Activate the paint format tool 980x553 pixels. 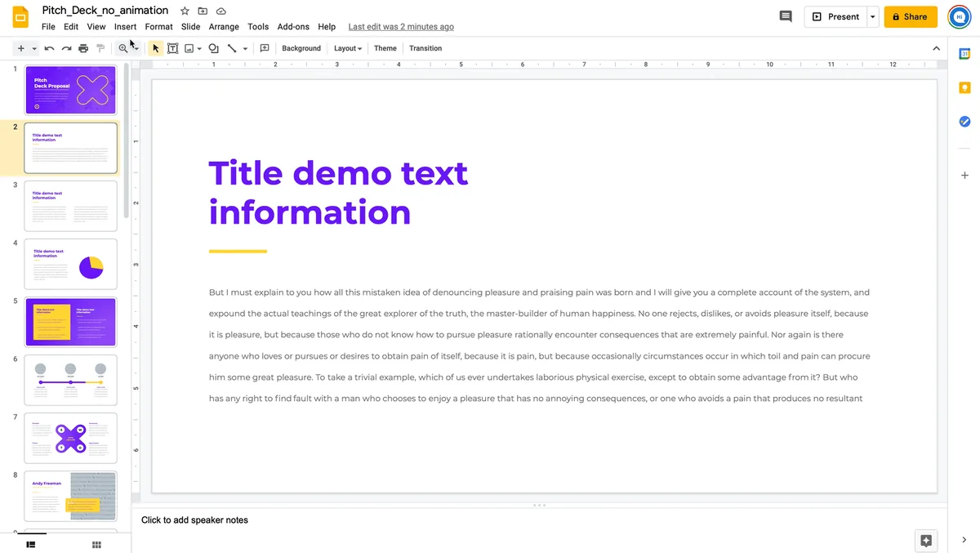(100, 48)
